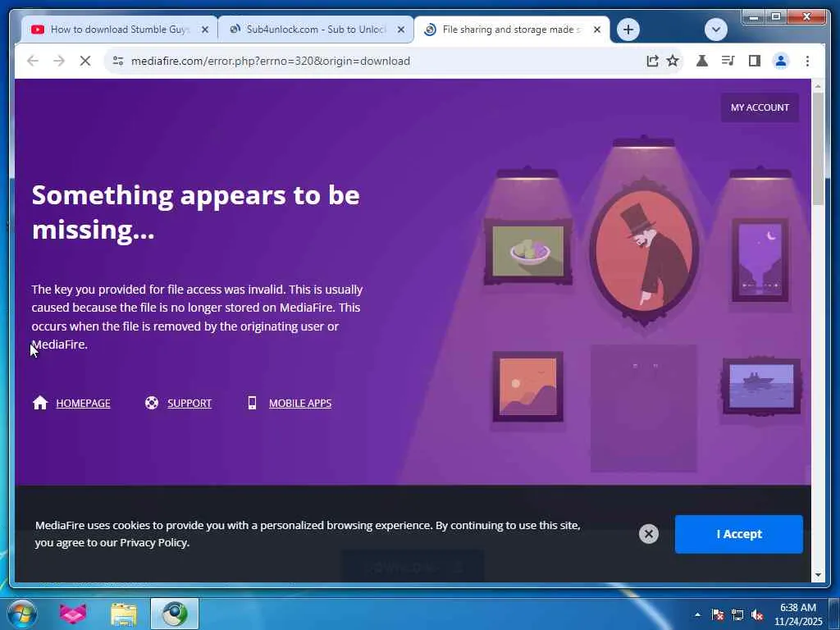Go to the MediaFire HOMEPAGE link
Viewport: 840px width, 630px height.
click(x=83, y=404)
